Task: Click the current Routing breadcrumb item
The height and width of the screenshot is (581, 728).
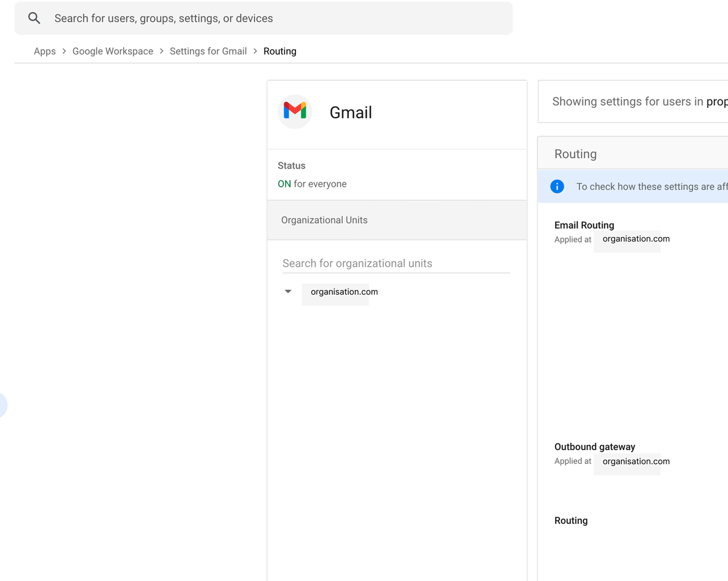Action: (x=280, y=51)
